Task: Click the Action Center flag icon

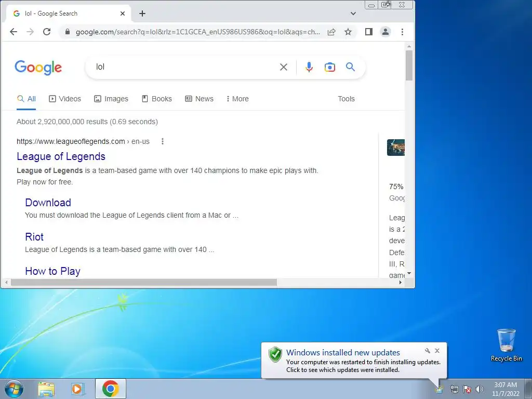Action: 467,389
